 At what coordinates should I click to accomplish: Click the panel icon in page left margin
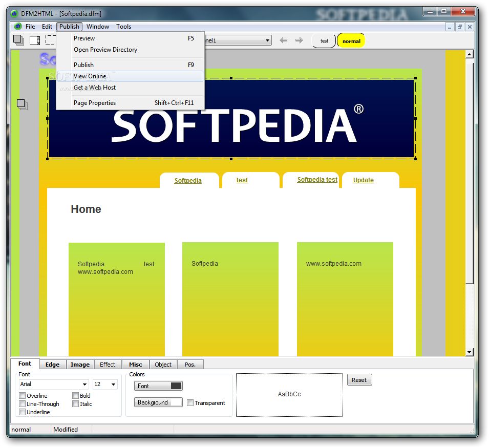pyautogui.click(x=22, y=104)
